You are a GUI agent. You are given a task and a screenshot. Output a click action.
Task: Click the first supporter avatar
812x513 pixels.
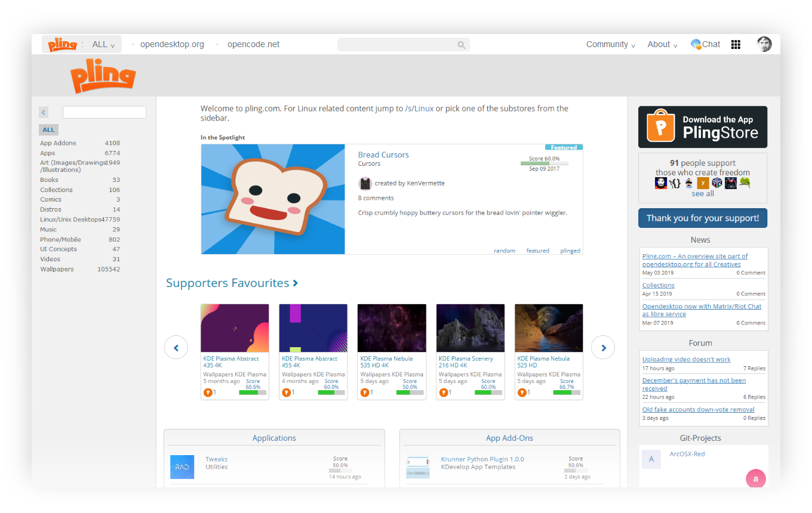(x=661, y=183)
